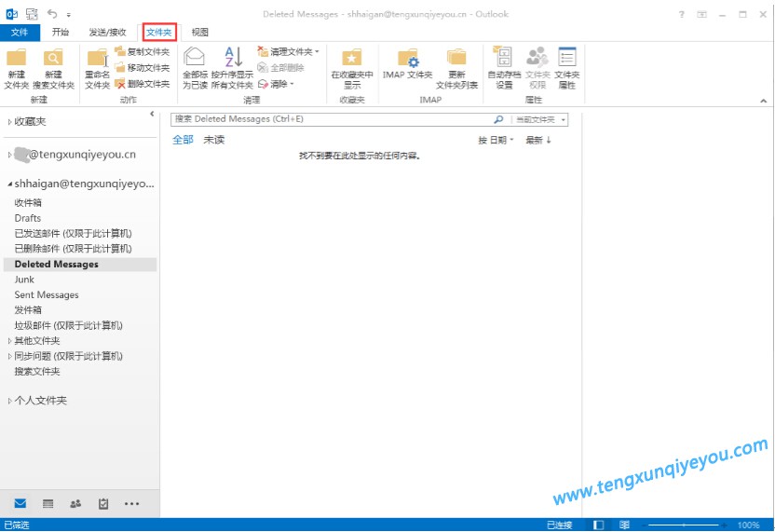Viewport: 775px width, 532px height.
Task: Expand Favorites (收藏夹) section
Action: click(9, 122)
